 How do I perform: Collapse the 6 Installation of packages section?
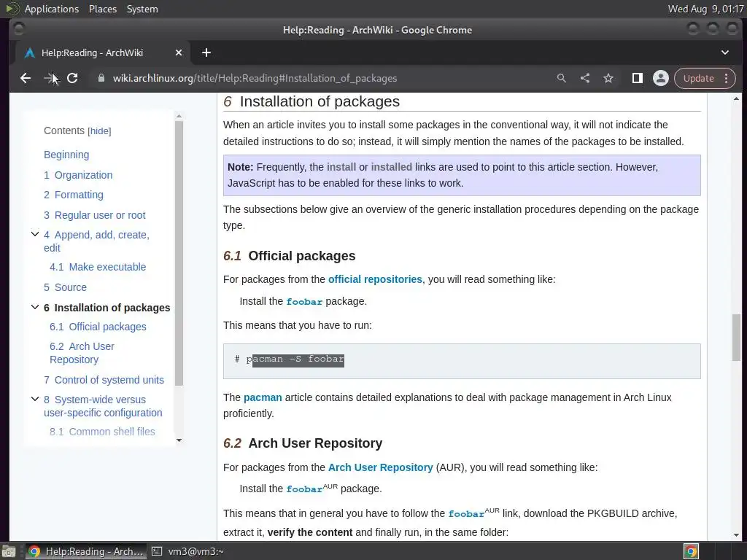click(35, 307)
